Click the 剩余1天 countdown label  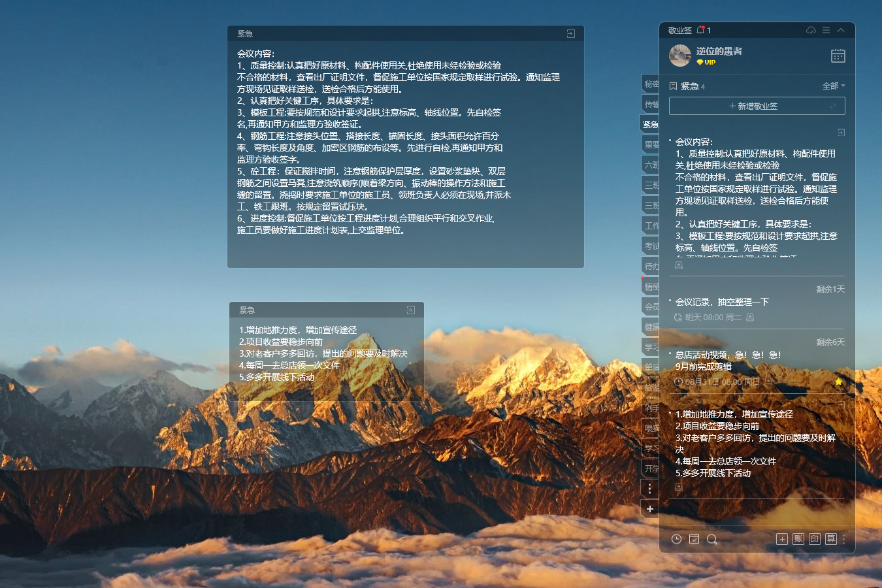click(830, 289)
